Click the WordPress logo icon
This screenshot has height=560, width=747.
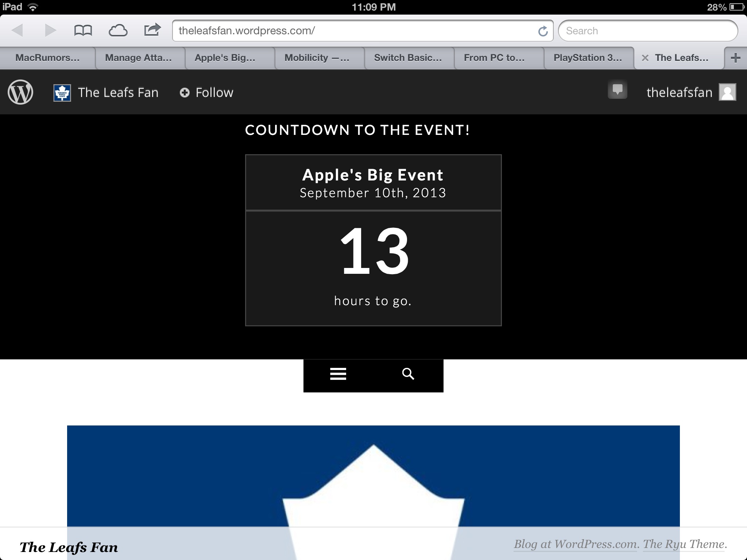(x=20, y=92)
